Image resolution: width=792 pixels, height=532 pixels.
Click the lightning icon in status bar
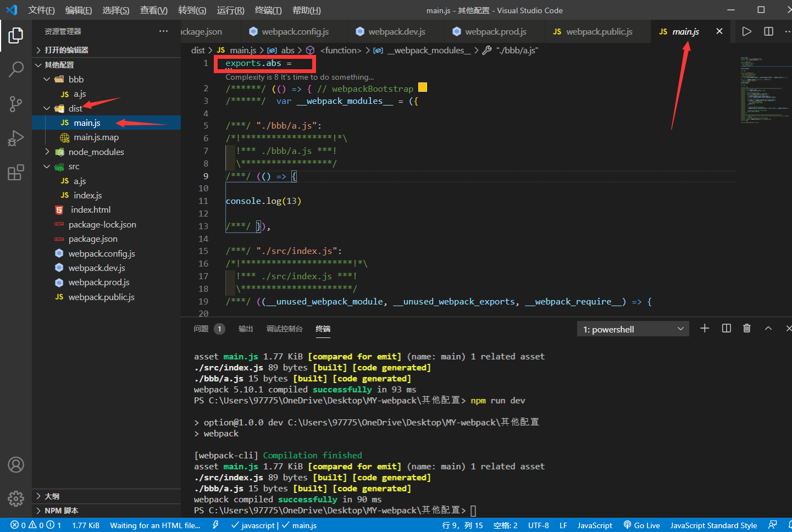point(215,525)
